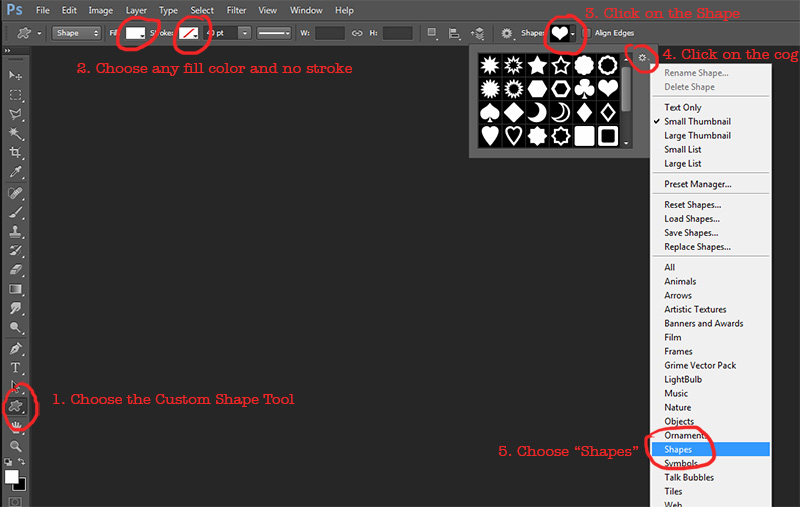This screenshot has height=507, width=800.
Task: Choose Small Thumbnail view option
Action: click(x=697, y=121)
